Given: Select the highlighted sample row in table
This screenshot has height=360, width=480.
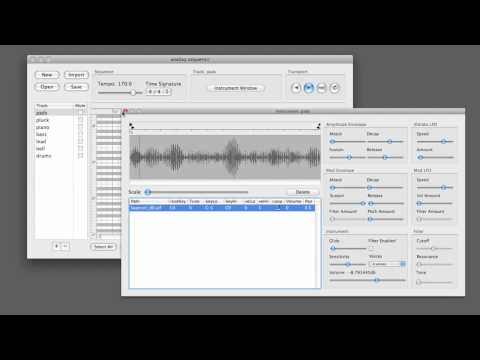Looking at the screenshot, I should click(x=222, y=208).
